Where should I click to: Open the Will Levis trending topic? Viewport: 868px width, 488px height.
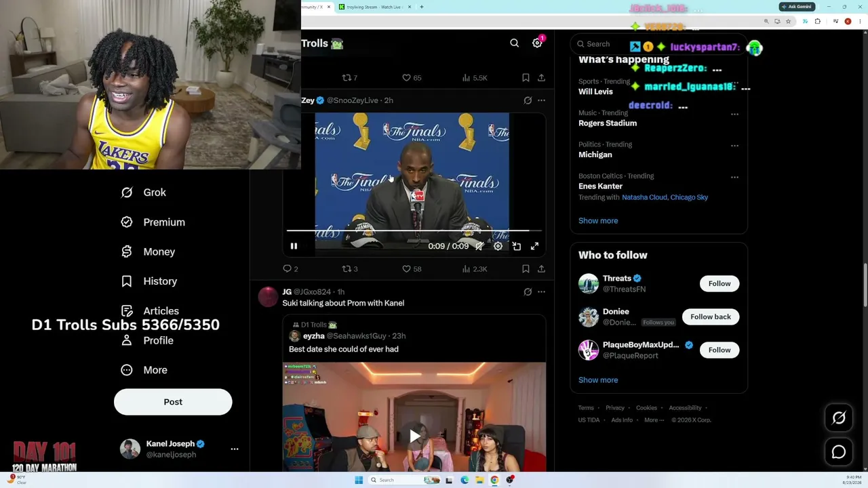click(x=595, y=91)
